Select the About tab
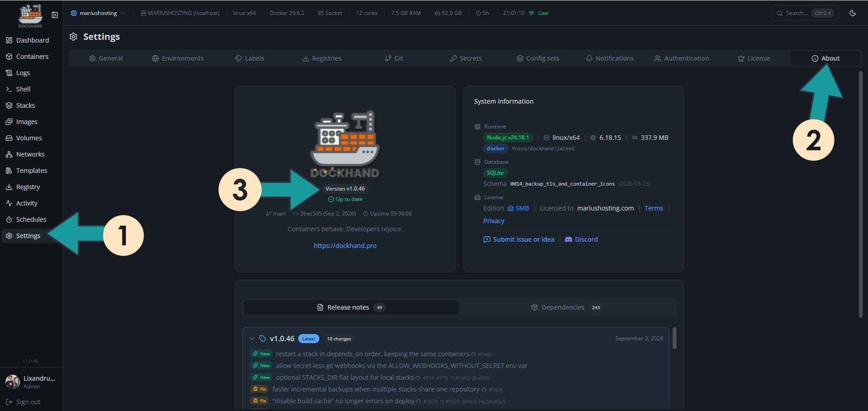Image resolution: width=868 pixels, height=411 pixels. 825,58
